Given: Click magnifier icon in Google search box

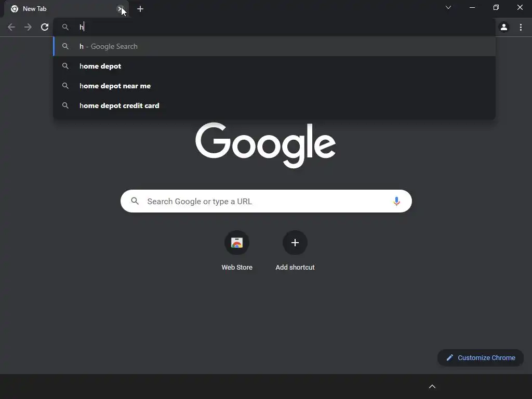Looking at the screenshot, I should pos(135,201).
